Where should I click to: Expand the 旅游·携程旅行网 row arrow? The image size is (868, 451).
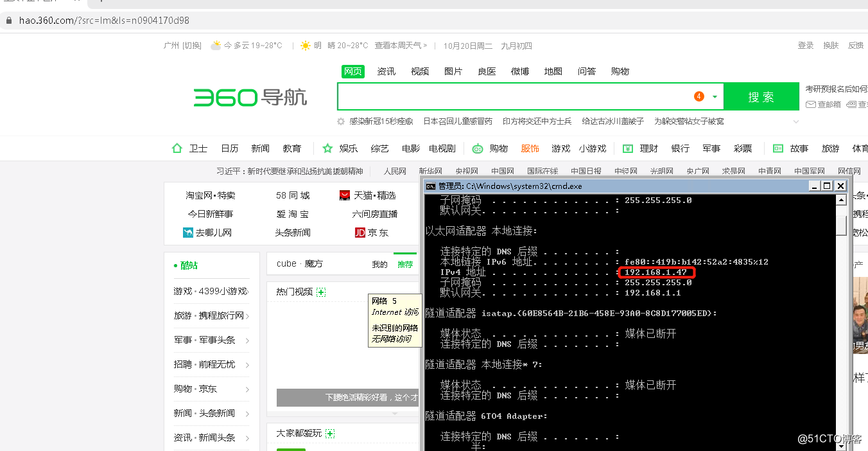(247, 316)
